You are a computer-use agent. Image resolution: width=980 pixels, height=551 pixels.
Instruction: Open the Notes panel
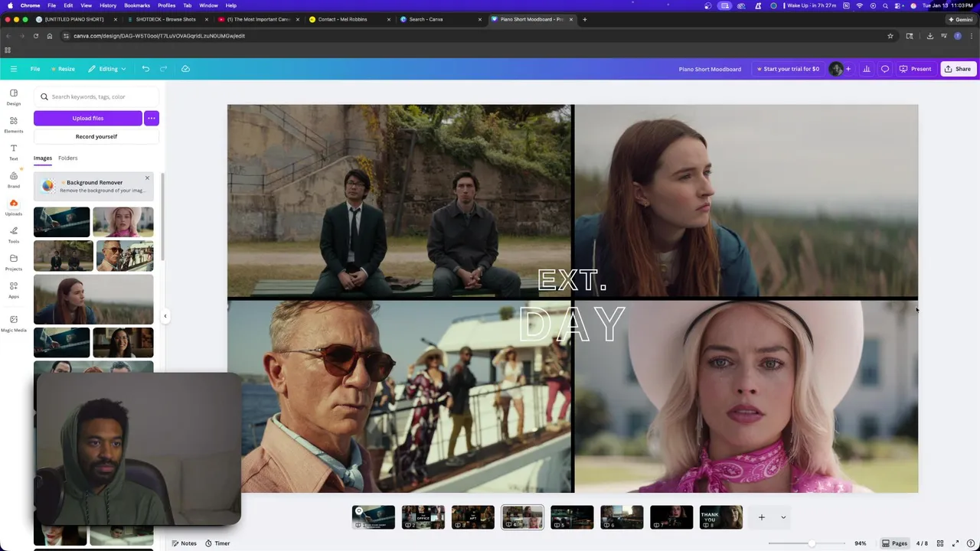[x=184, y=543]
